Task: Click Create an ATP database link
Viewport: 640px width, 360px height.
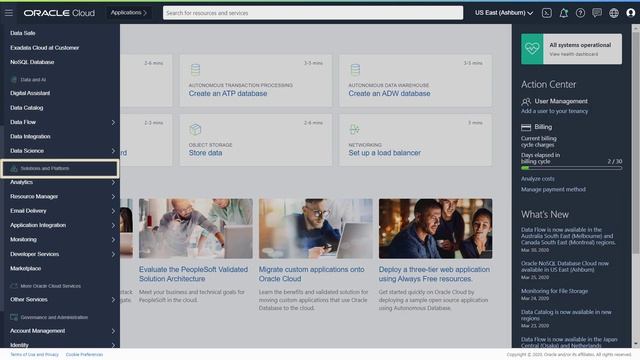Action: (x=228, y=93)
